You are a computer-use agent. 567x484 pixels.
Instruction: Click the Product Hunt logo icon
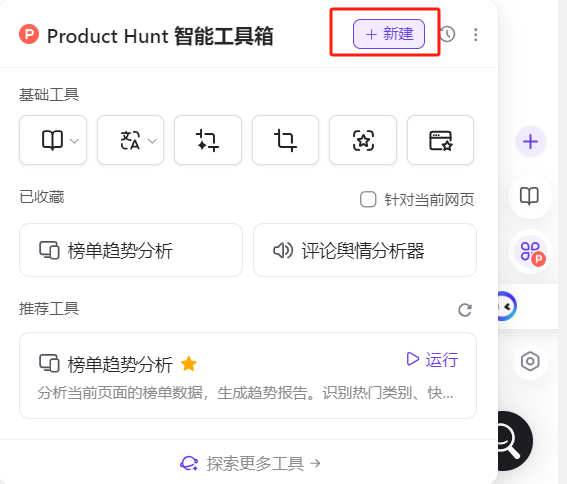pos(29,34)
